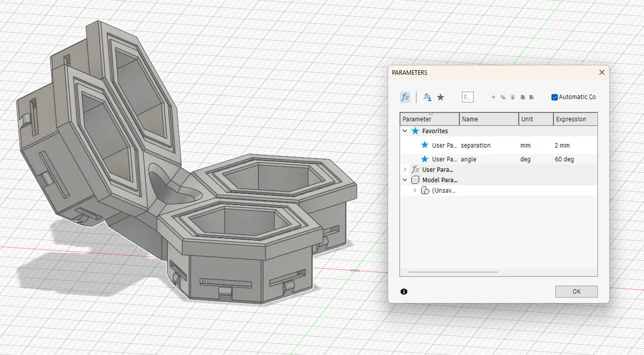Unfavorite the separation parameter star
The height and width of the screenshot is (355, 644).
pos(426,145)
